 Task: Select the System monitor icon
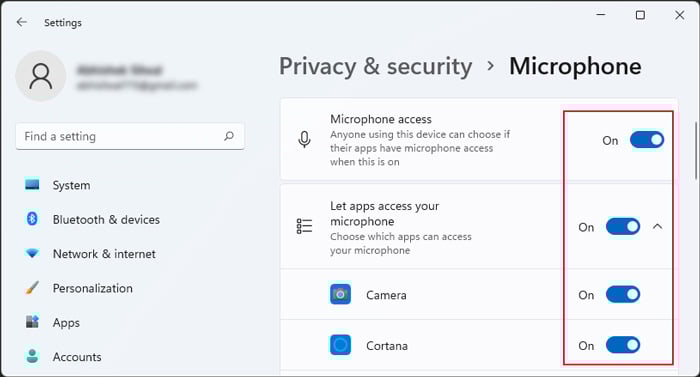(x=32, y=184)
